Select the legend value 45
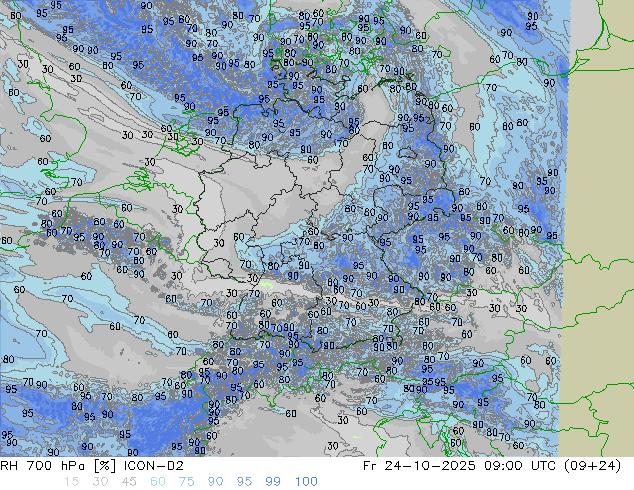Screen dimensions: 634x490 tap(129, 482)
